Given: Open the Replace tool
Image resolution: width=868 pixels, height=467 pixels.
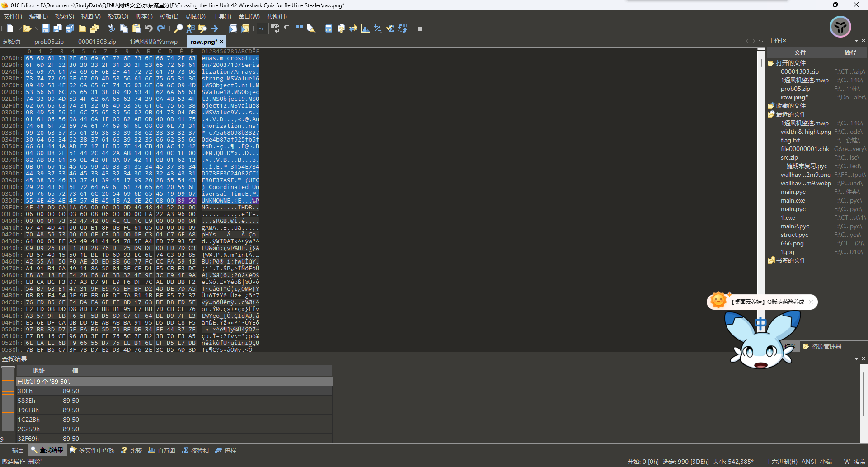Looking at the screenshot, I should click(190, 28).
